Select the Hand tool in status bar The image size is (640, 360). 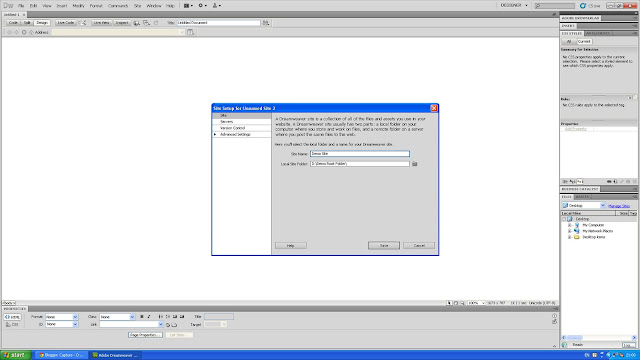(x=456, y=303)
